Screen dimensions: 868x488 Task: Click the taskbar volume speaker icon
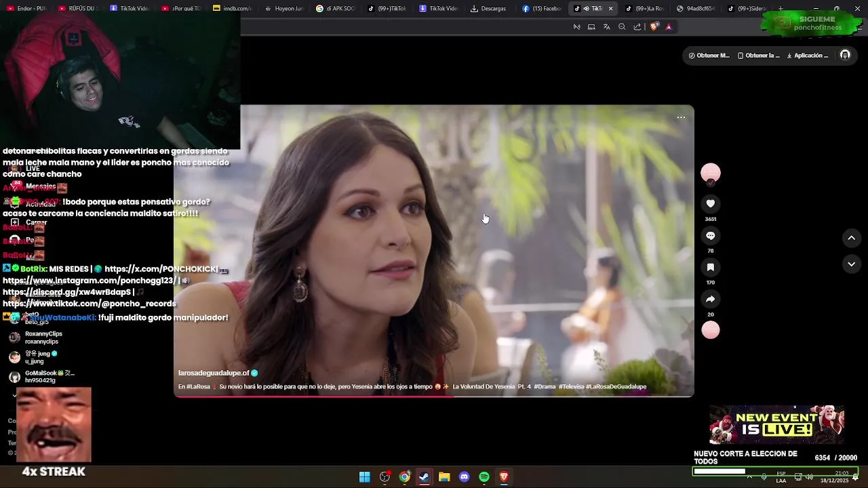[x=809, y=476]
